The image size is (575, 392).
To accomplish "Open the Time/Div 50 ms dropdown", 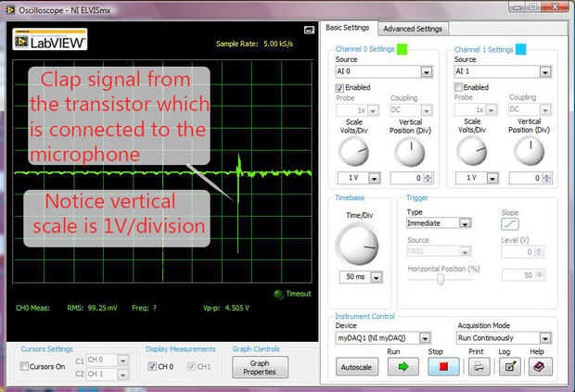I will (x=376, y=277).
